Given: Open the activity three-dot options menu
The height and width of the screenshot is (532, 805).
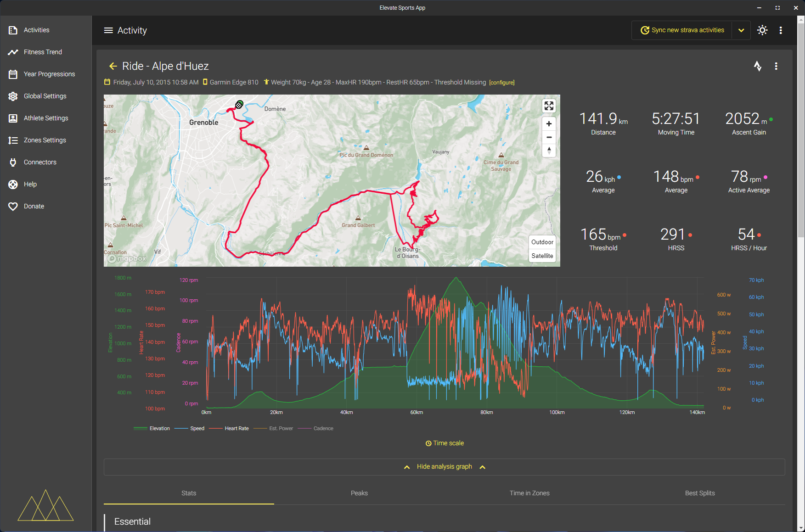Looking at the screenshot, I should tap(776, 66).
